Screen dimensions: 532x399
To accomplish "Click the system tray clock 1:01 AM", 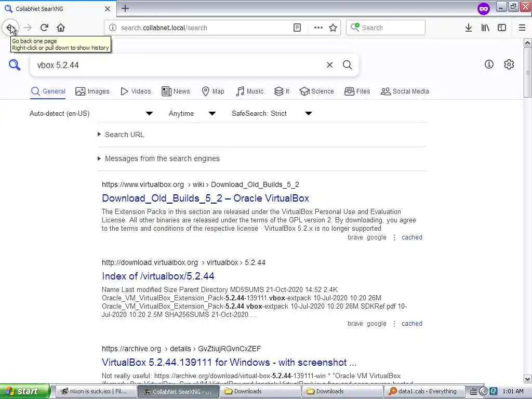I will [513, 392].
